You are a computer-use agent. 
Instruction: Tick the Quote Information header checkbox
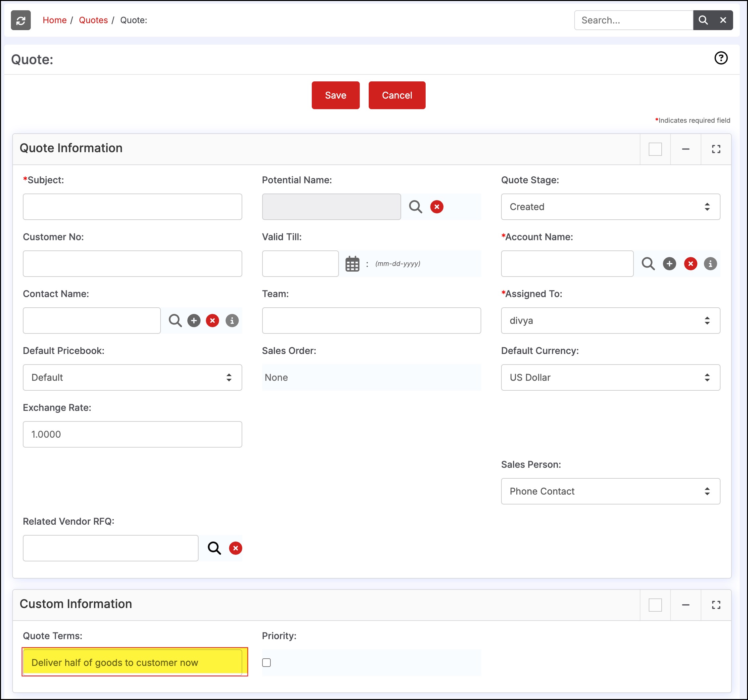pyautogui.click(x=655, y=149)
